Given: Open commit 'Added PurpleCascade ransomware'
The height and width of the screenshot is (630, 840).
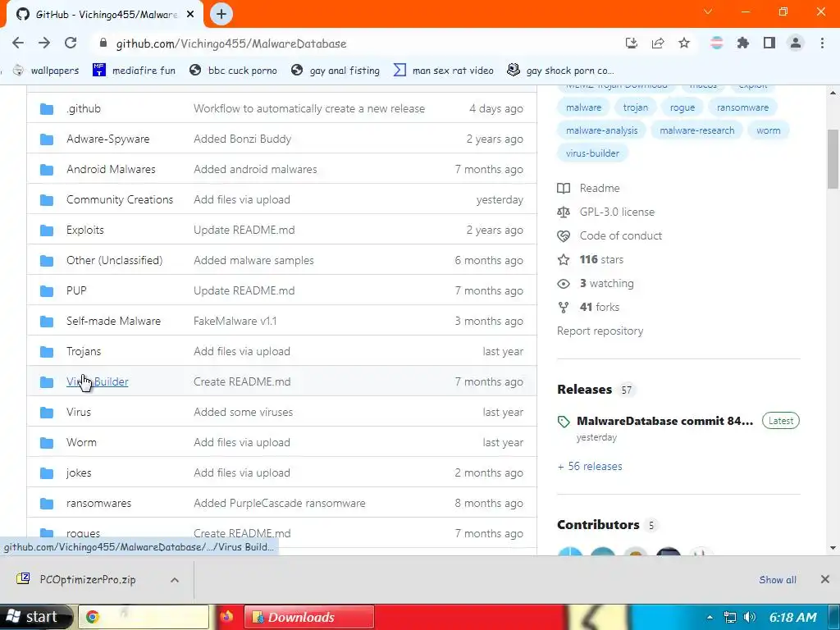Looking at the screenshot, I should click(279, 503).
